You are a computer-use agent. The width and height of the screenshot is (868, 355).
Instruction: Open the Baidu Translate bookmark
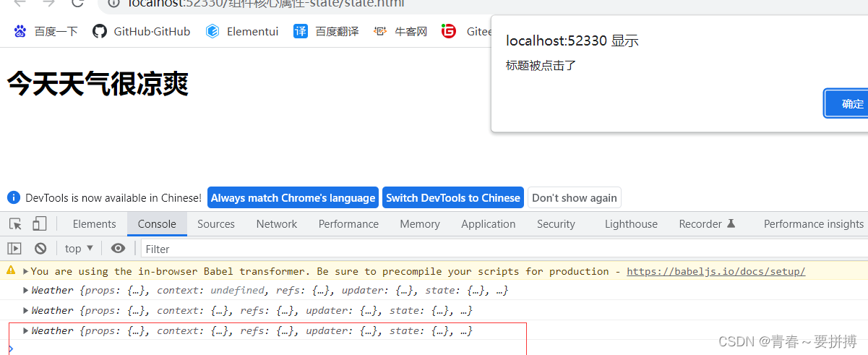[326, 31]
